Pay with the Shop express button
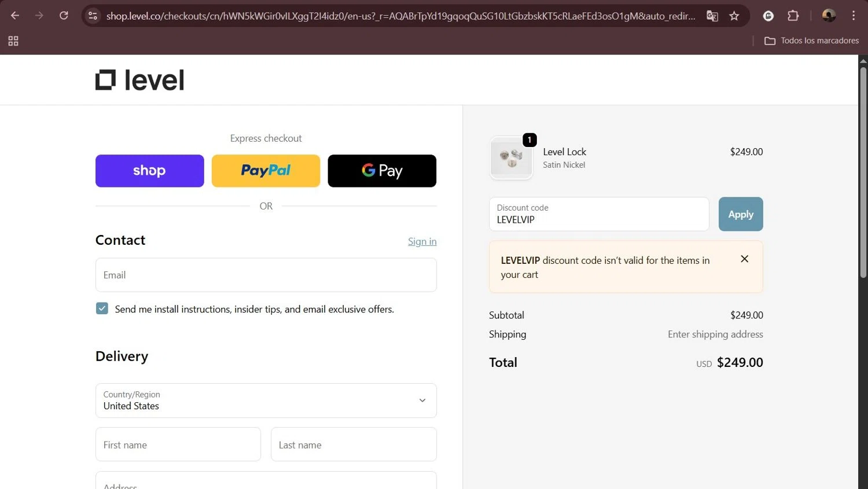This screenshot has height=489, width=868. 149,171
